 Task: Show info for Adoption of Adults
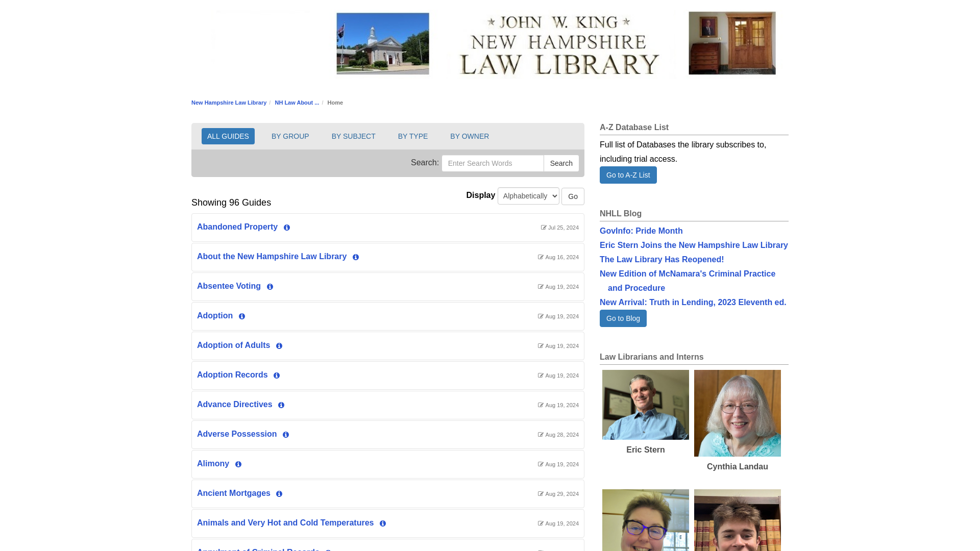tap(279, 346)
